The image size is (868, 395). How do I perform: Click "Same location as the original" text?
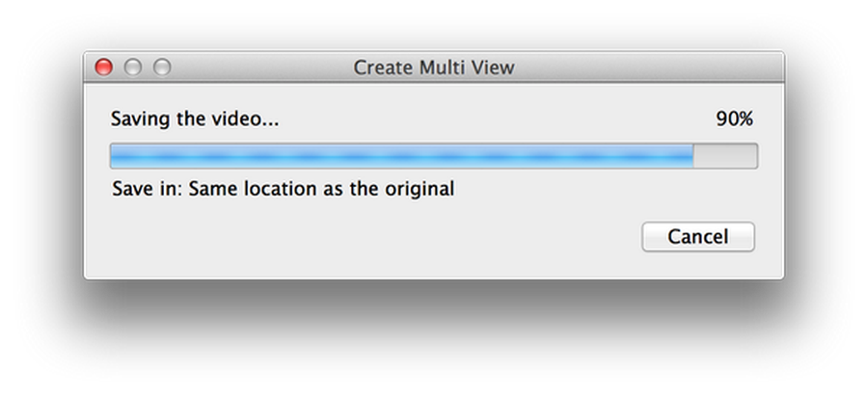point(321,189)
